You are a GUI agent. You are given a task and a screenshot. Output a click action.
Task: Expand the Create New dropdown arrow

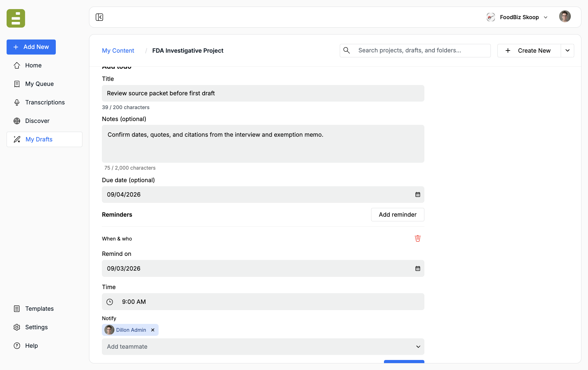pyautogui.click(x=567, y=51)
